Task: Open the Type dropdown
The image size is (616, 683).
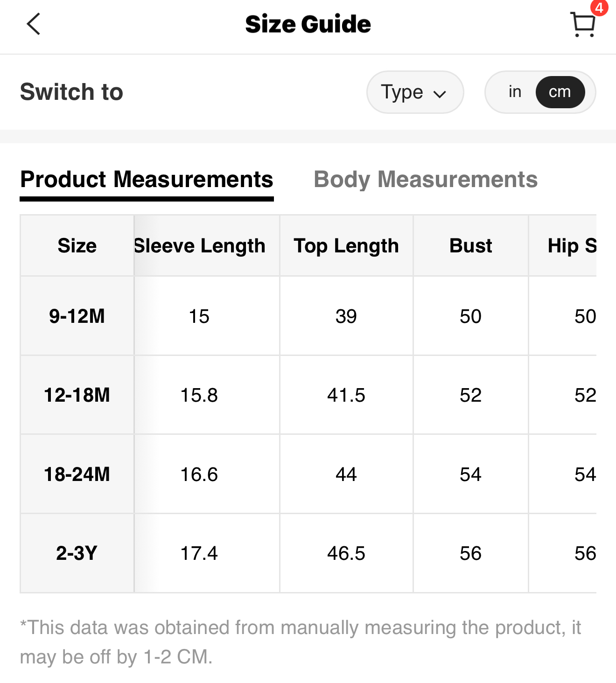Action: (414, 92)
